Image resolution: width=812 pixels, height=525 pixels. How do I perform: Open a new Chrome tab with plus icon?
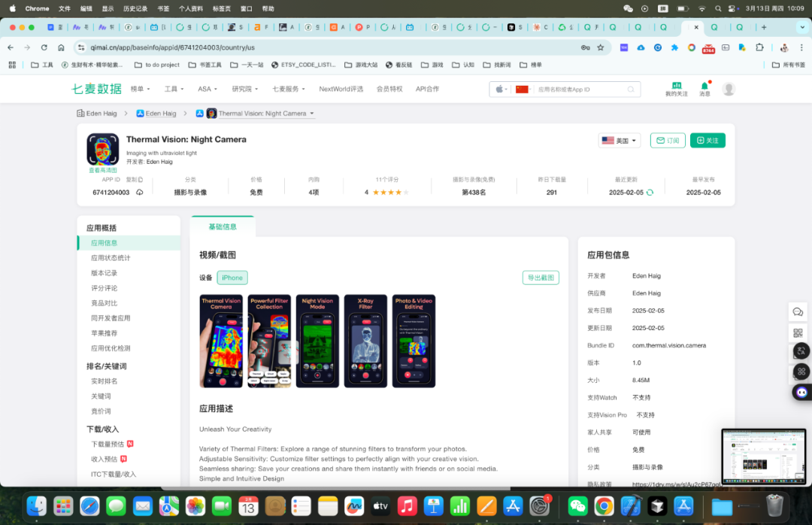click(x=764, y=28)
